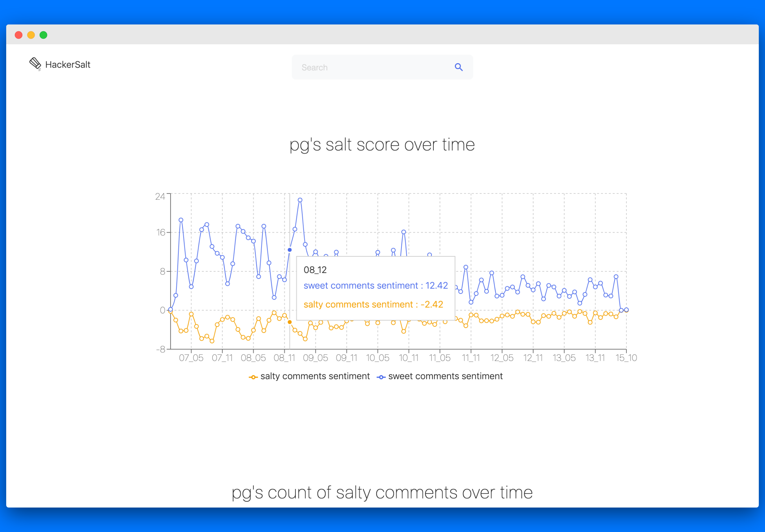The height and width of the screenshot is (532, 765).
Task: Click the first blue data point at zero
Action: coord(170,309)
